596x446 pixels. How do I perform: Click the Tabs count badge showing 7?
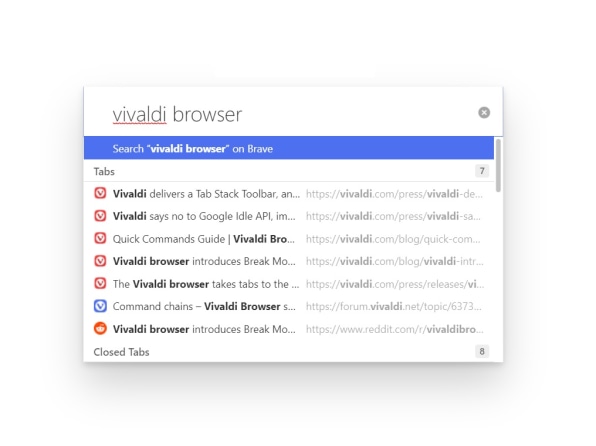pyautogui.click(x=482, y=171)
